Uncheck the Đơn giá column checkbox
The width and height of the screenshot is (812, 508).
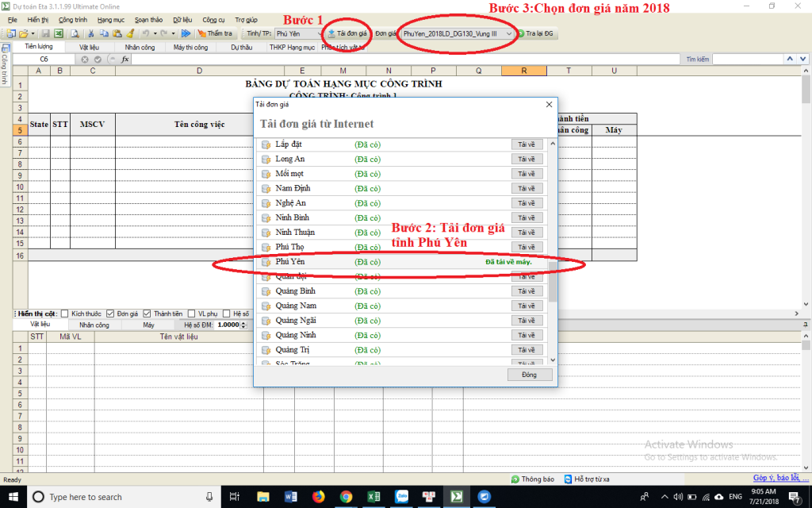coord(110,314)
